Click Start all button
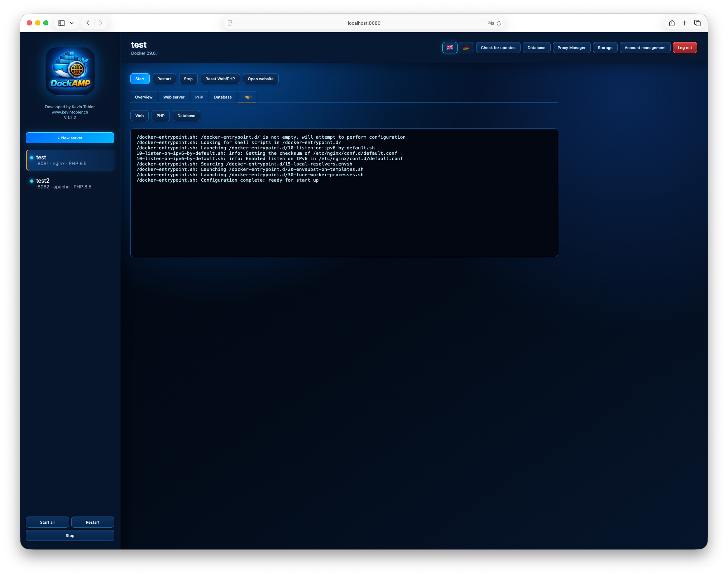Image resolution: width=728 pixels, height=576 pixels. tap(47, 522)
